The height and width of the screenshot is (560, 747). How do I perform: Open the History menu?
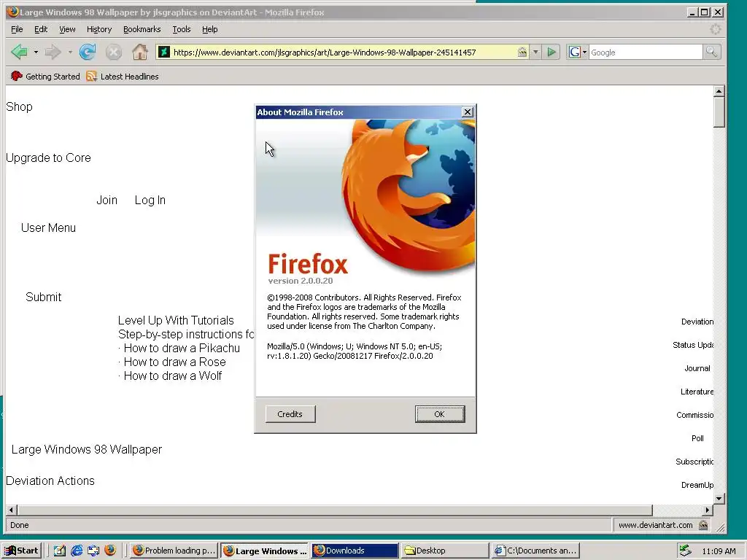coord(99,29)
